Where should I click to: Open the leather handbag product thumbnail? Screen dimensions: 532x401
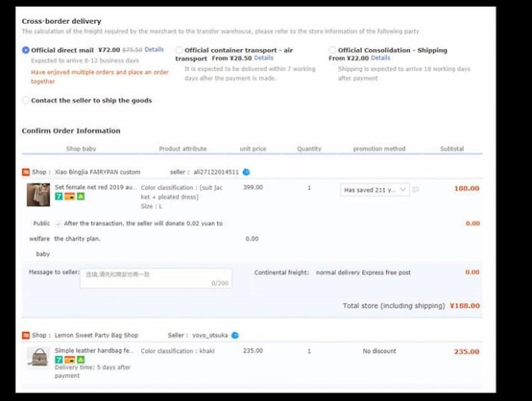(x=38, y=357)
